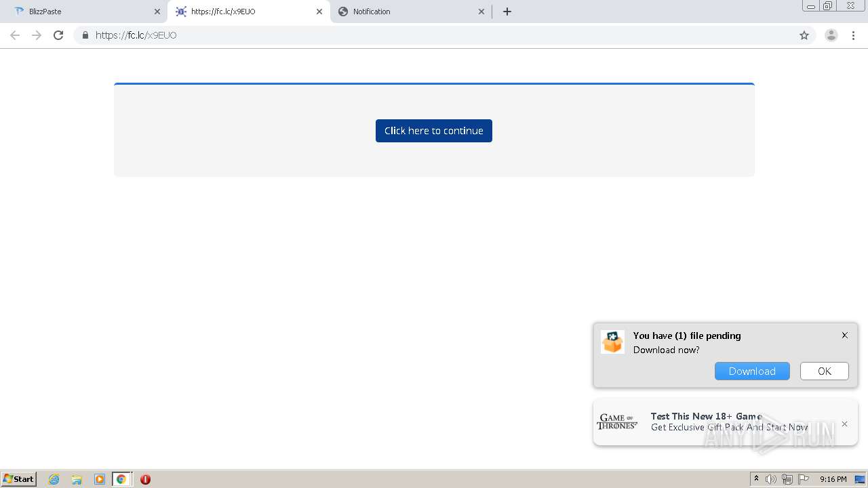Viewport: 868px width, 488px height.
Task: Restore down the Chrome window
Action: [x=828, y=6]
